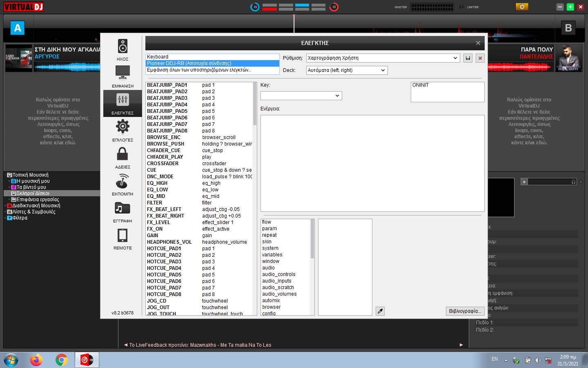Expand the Φίλτρα node
The height and width of the screenshot is (368, 588).
tap(5, 218)
